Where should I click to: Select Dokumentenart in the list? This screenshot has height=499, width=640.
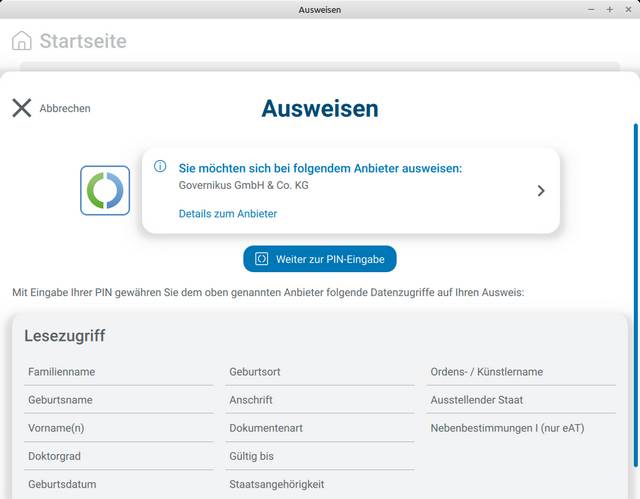[266, 428]
